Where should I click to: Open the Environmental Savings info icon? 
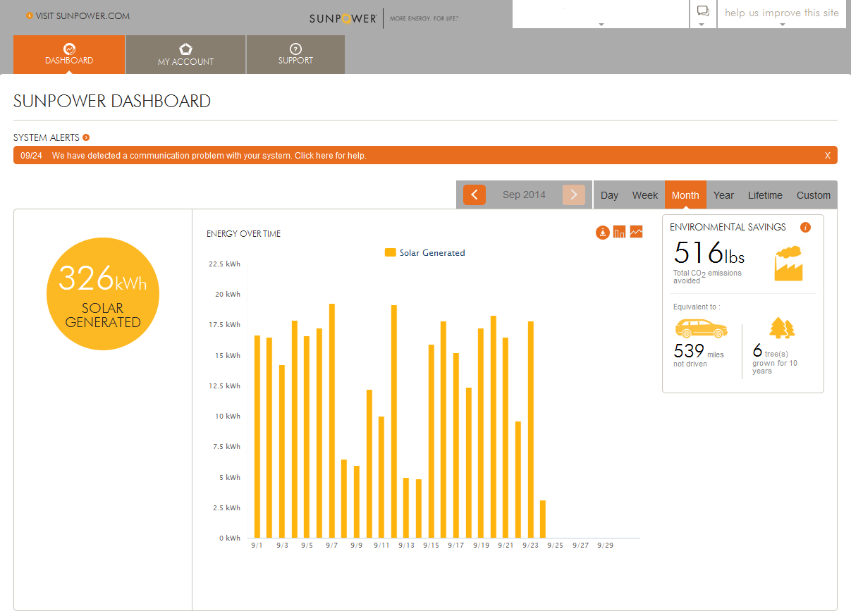[x=805, y=227]
